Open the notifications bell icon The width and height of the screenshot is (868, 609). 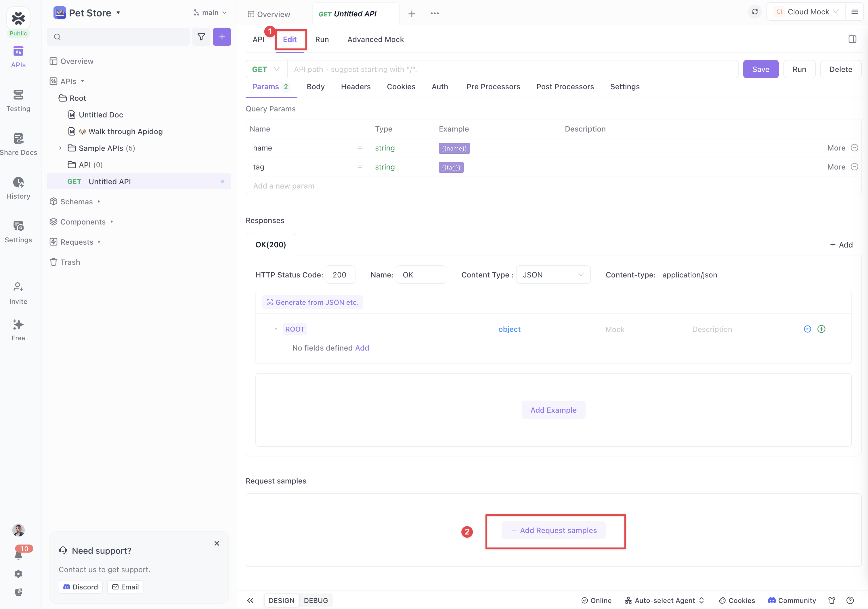tap(18, 555)
